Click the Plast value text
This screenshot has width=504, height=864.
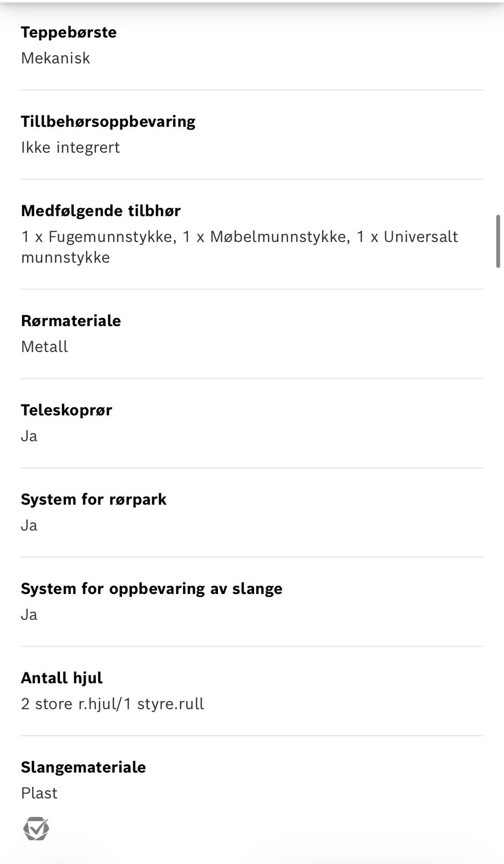click(39, 793)
